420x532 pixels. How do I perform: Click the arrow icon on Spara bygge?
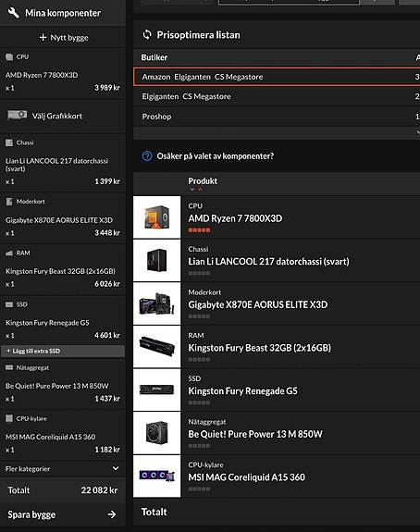[x=112, y=514]
